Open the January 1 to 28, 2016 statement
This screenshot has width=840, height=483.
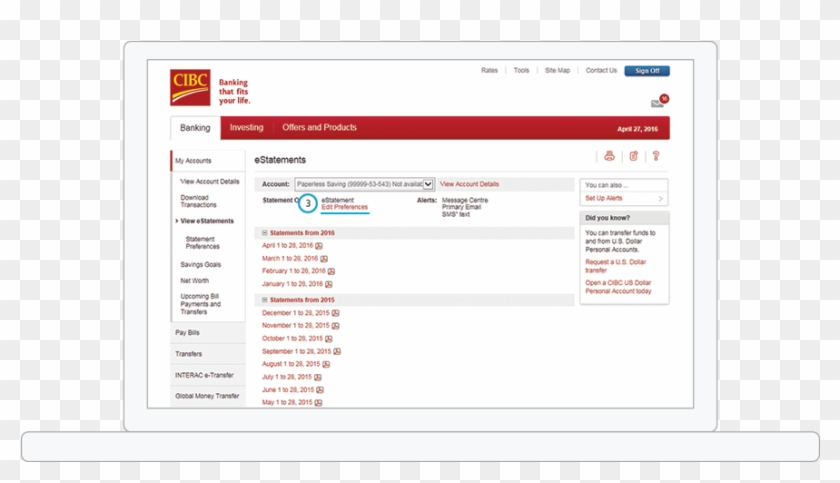292,284
